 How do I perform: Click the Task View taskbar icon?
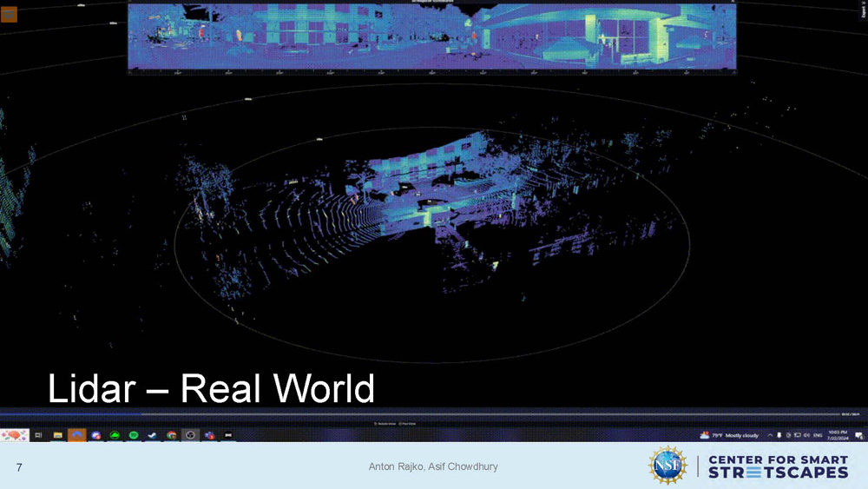click(39, 435)
